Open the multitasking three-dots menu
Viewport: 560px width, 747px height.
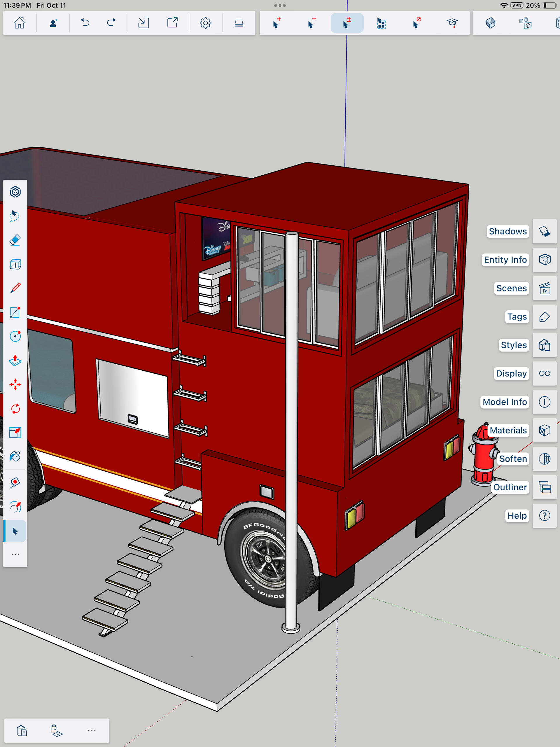280,6
